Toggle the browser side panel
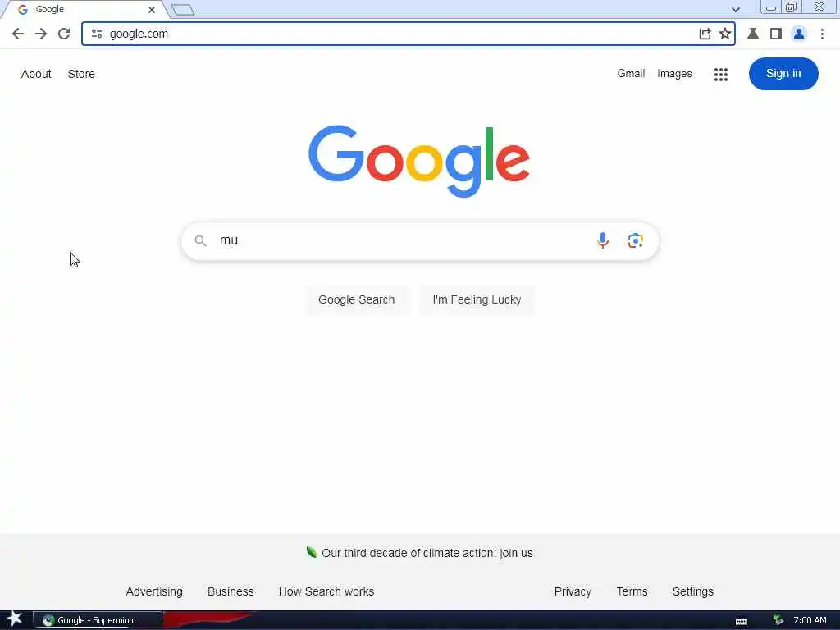The image size is (840, 630). (776, 34)
